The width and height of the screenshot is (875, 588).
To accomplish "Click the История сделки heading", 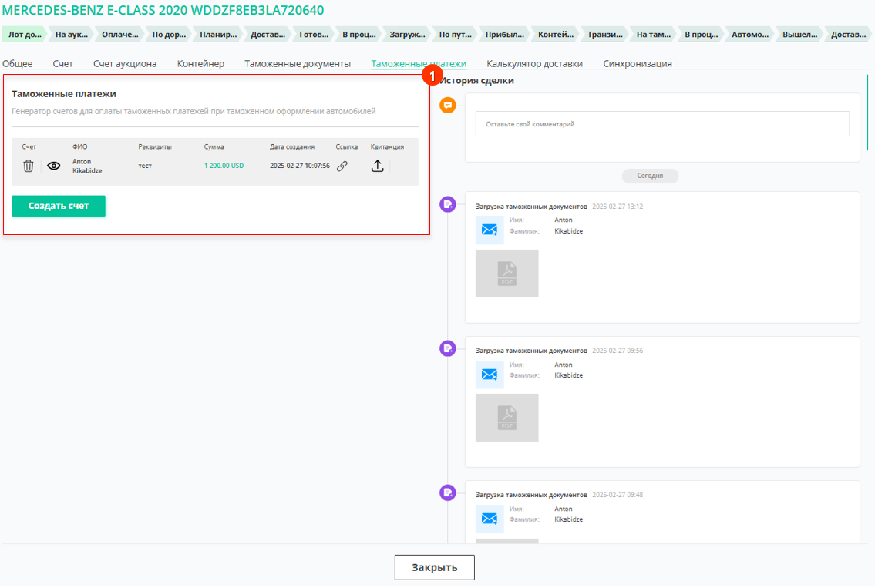I will click(x=476, y=80).
